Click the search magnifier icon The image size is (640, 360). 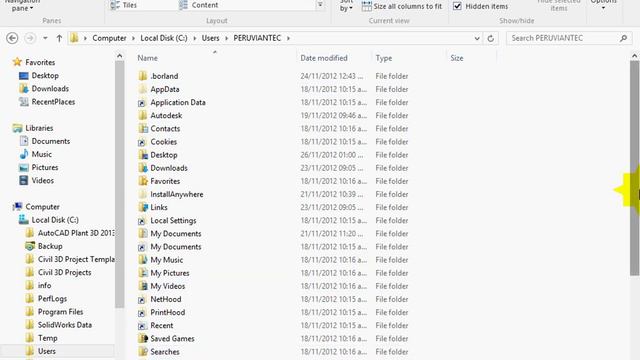[623, 38]
